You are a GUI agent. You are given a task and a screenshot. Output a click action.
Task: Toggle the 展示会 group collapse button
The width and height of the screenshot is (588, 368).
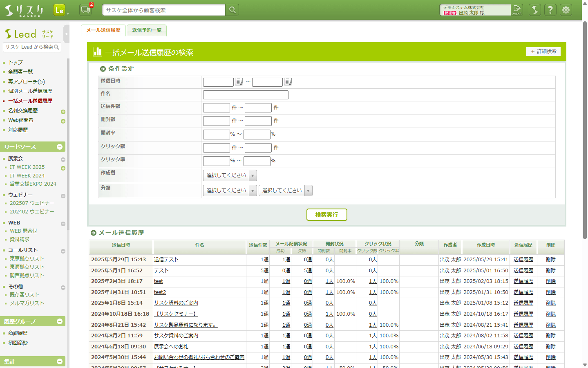(63, 159)
